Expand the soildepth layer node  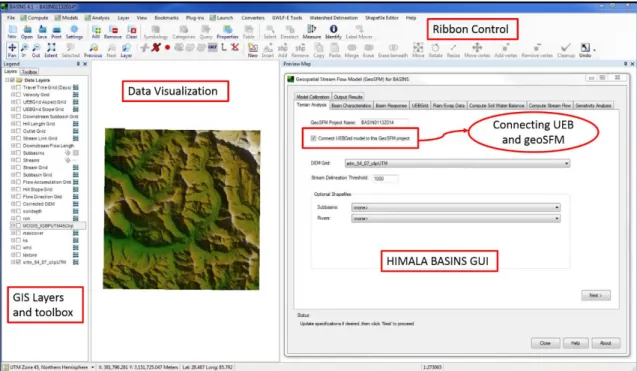pos(13,211)
